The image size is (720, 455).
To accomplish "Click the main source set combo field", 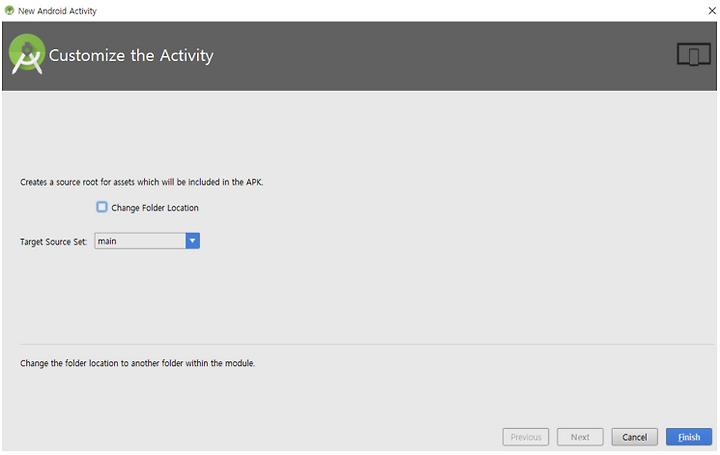I will tap(147, 241).
